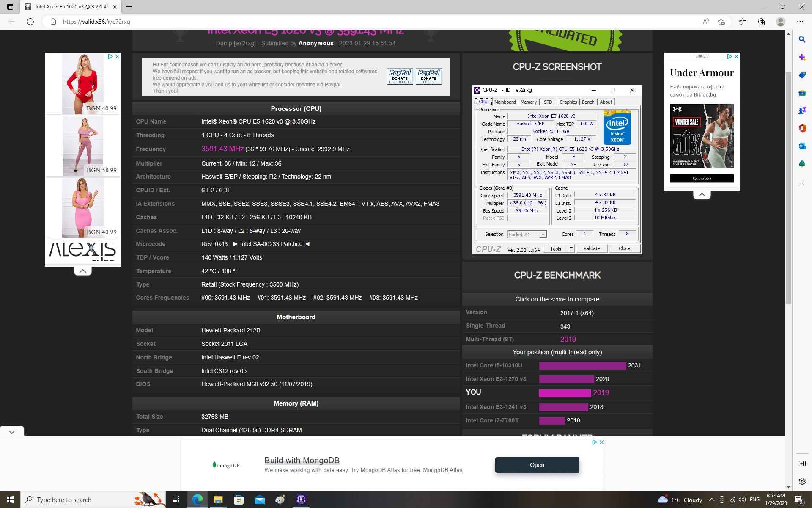Toggle the sidebar panel layout icon
812x508 pixels.
click(802, 464)
